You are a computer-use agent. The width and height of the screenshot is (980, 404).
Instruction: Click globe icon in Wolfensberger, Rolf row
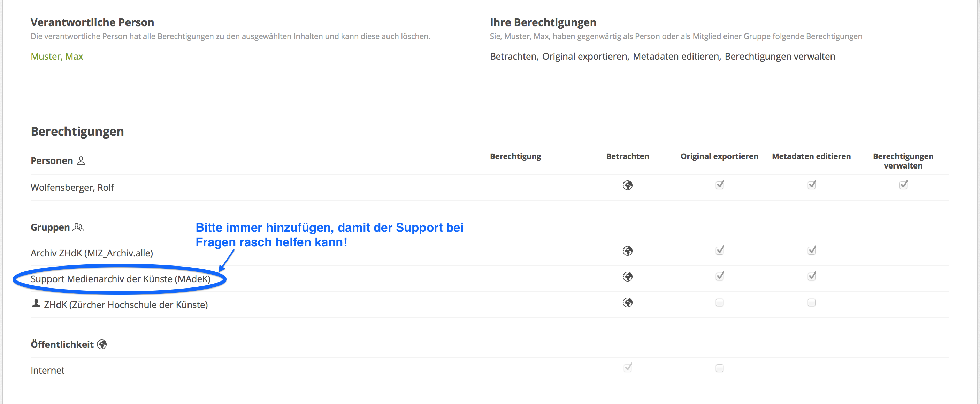point(627,186)
